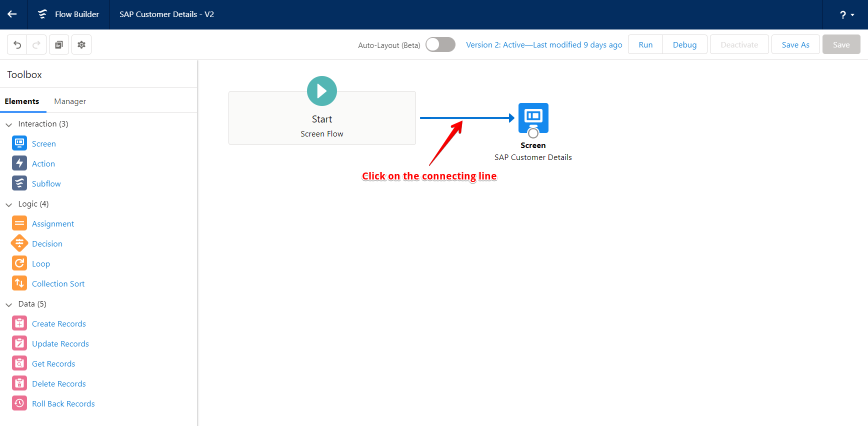This screenshot has width=868, height=426.
Task: Click the SAP Customer Details - V2 title
Action: pos(166,14)
